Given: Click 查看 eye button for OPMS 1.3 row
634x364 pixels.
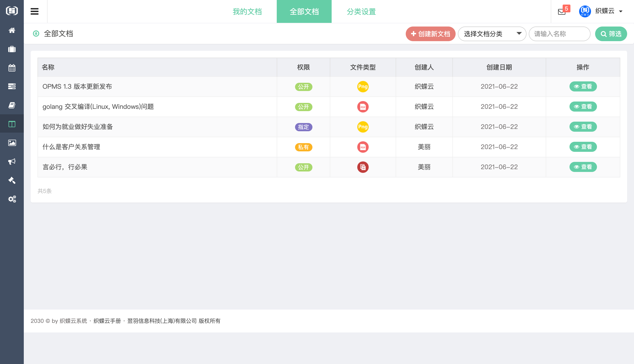Looking at the screenshot, I should pos(583,86).
